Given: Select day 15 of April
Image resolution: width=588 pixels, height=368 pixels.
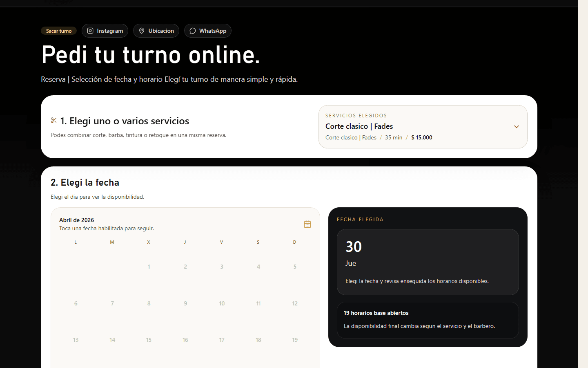Looking at the screenshot, I should (149, 340).
